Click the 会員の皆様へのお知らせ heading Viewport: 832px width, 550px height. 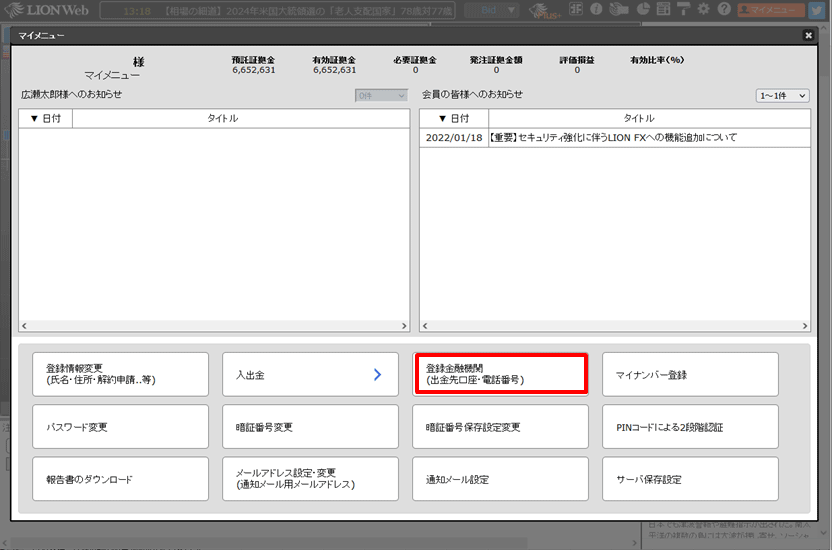(x=472, y=94)
